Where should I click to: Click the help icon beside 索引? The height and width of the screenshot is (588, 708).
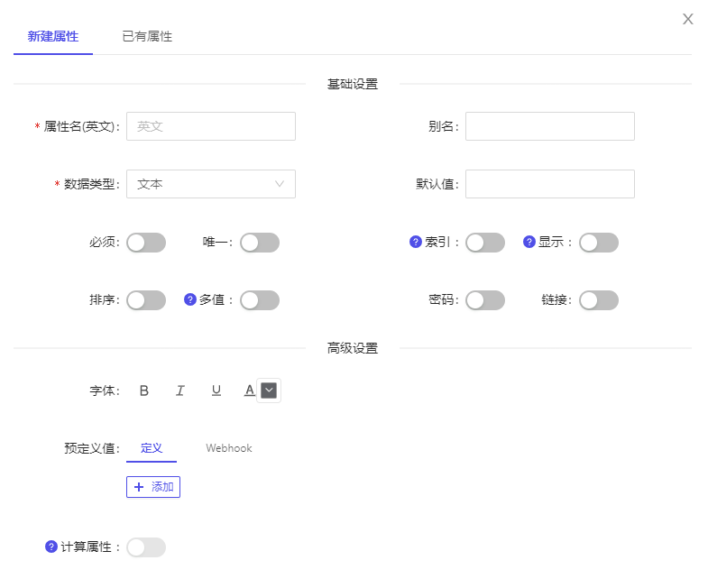(x=416, y=242)
